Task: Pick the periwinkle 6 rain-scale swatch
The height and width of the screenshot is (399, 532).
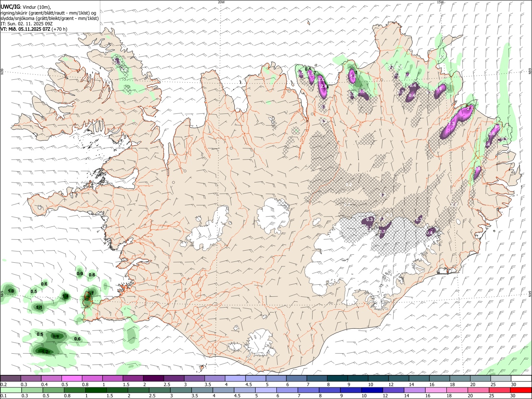Action: coord(287,390)
